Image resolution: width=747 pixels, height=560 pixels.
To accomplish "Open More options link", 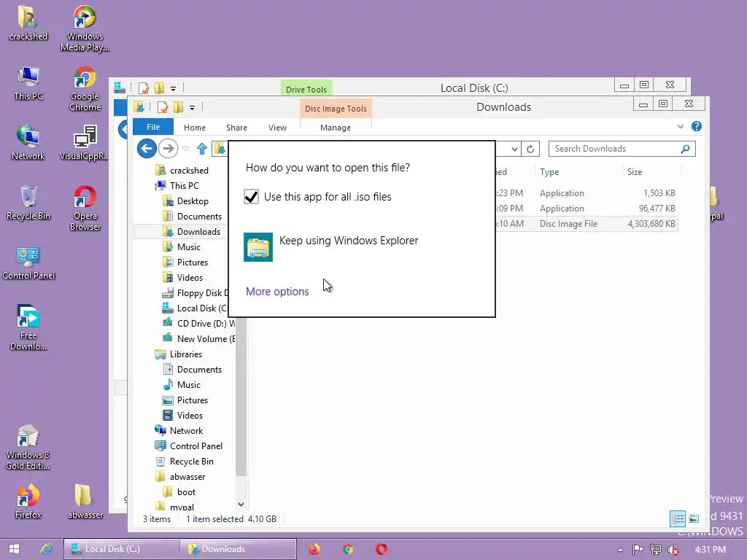I will pyautogui.click(x=277, y=292).
